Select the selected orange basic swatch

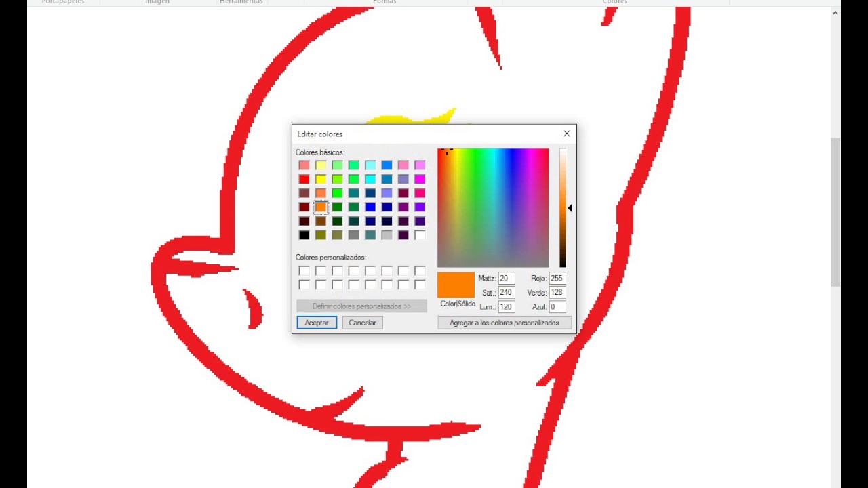pos(321,207)
